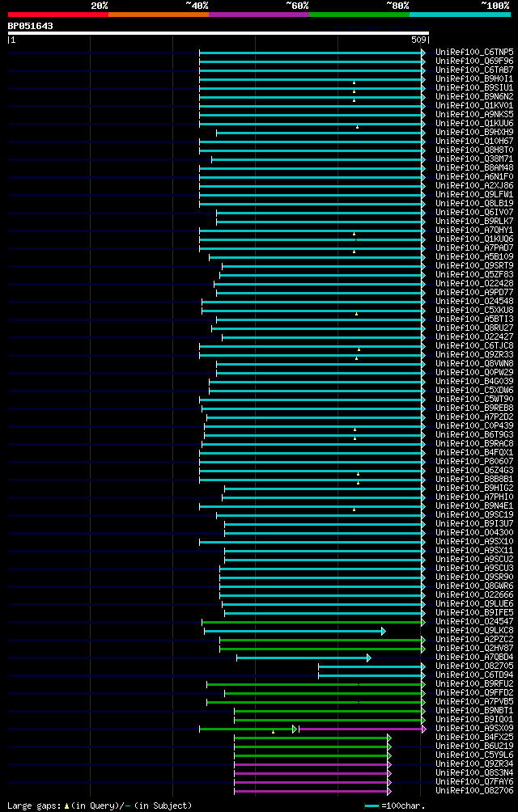Open the UniRef100_B9HIG2 hit link

coord(474,488)
